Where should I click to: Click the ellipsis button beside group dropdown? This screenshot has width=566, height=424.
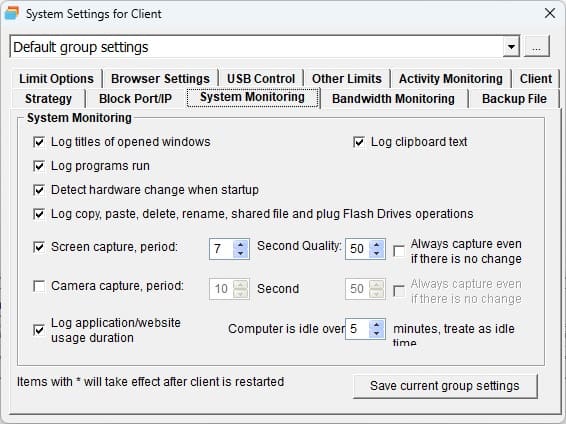pyautogui.click(x=537, y=47)
